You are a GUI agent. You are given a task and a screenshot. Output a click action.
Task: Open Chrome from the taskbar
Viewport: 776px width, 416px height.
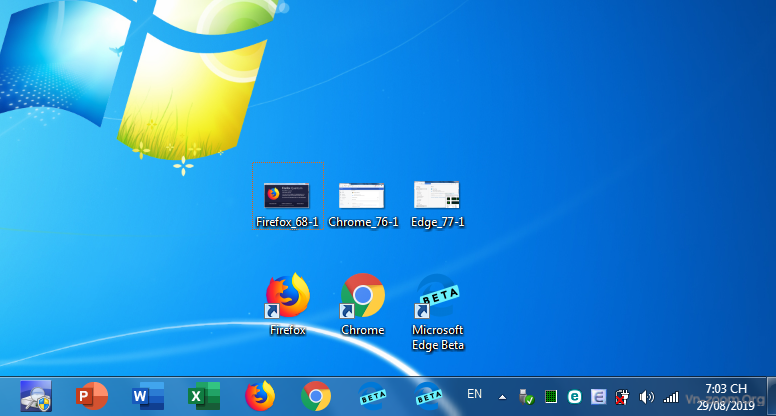click(316, 396)
